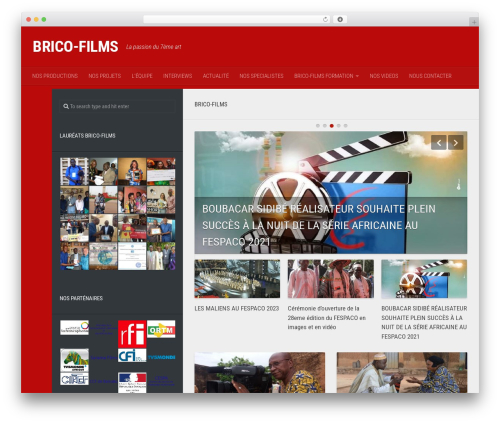The width and height of the screenshot is (500, 423).
Task: Open thumbnail of two people seated talking
Action: click(402, 372)
